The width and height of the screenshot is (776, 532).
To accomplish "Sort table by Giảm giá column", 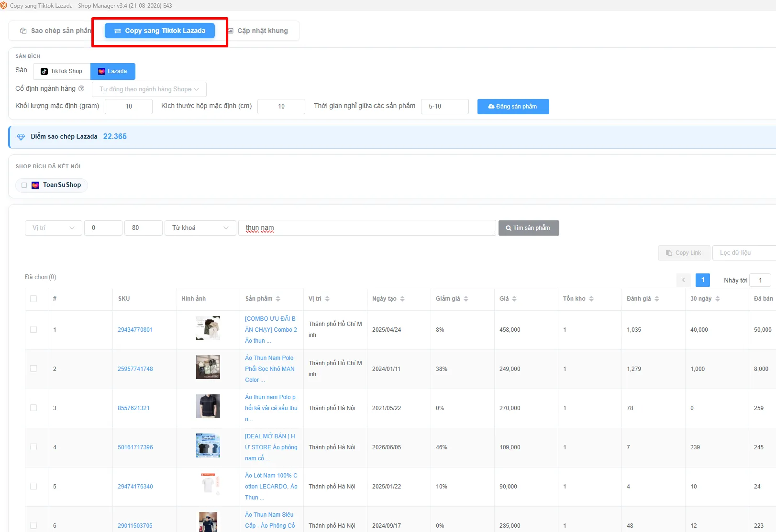I will (466, 299).
